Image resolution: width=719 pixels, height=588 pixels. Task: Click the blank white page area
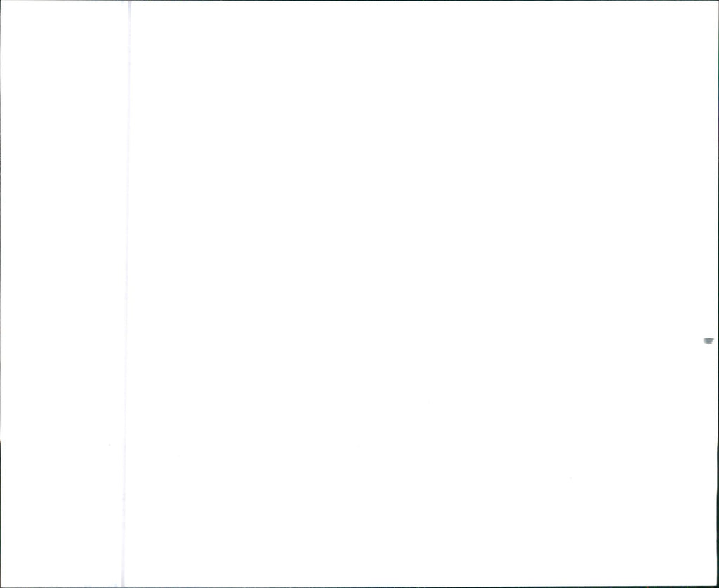(x=422, y=293)
